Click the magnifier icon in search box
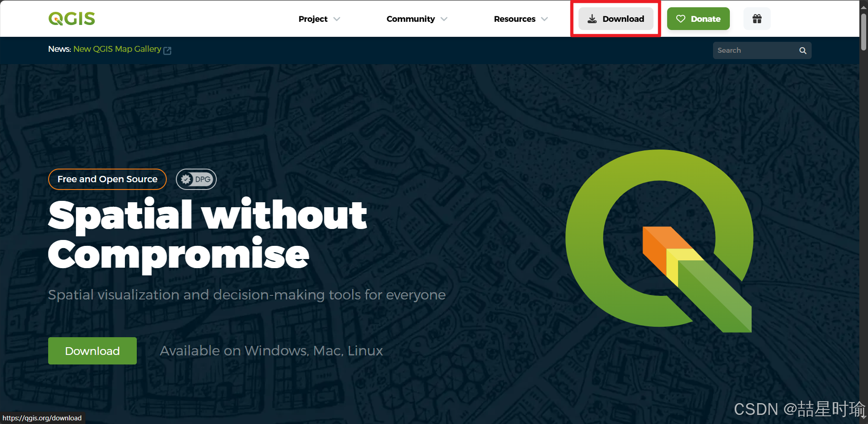The width and height of the screenshot is (868, 424). coord(803,50)
